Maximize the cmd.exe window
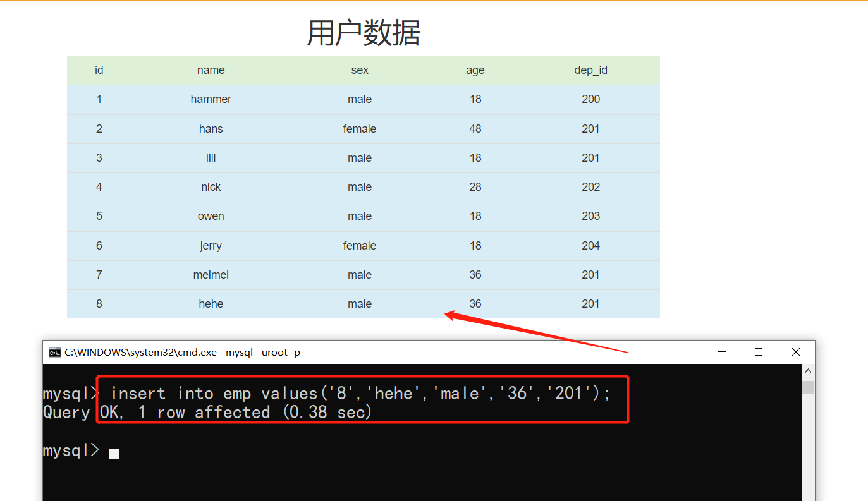The image size is (868, 501). tap(759, 352)
